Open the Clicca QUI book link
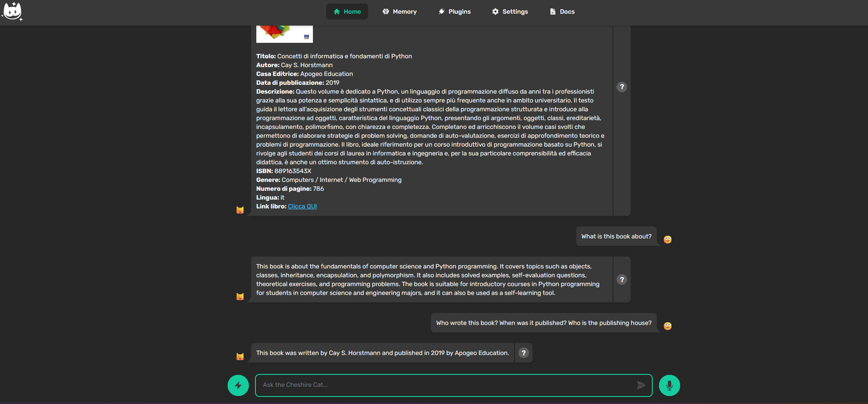 (x=302, y=206)
